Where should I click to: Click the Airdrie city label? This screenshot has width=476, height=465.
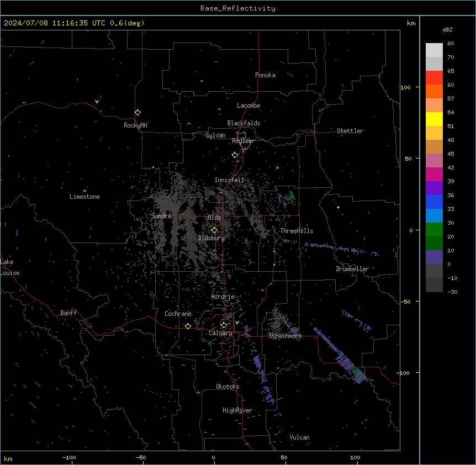223,297
